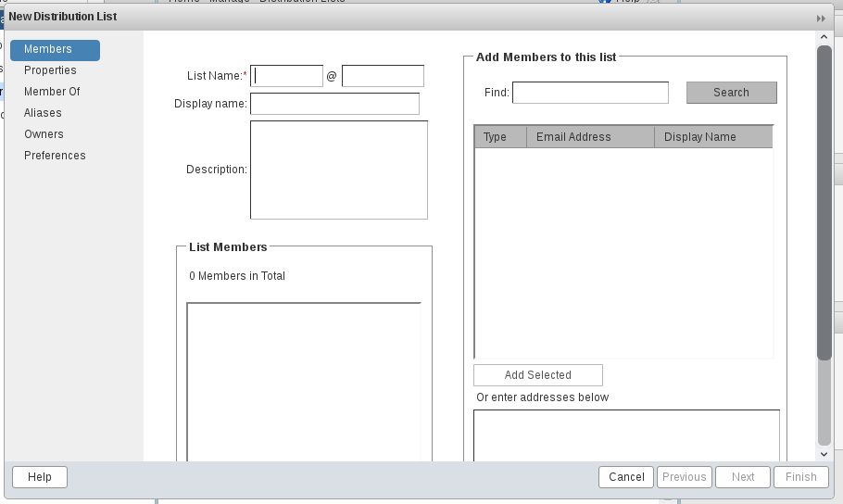Expand dialog using double-arrow icon

point(821,19)
